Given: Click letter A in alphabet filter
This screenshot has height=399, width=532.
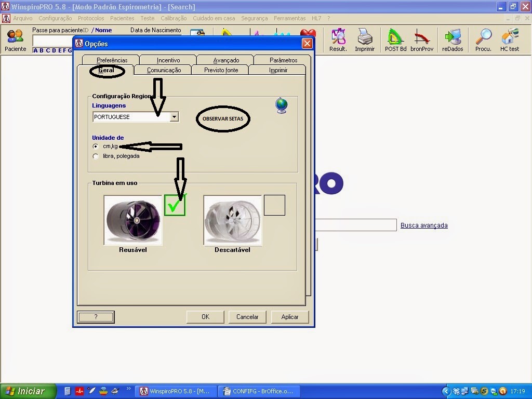Looking at the screenshot, I should [35, 50].
